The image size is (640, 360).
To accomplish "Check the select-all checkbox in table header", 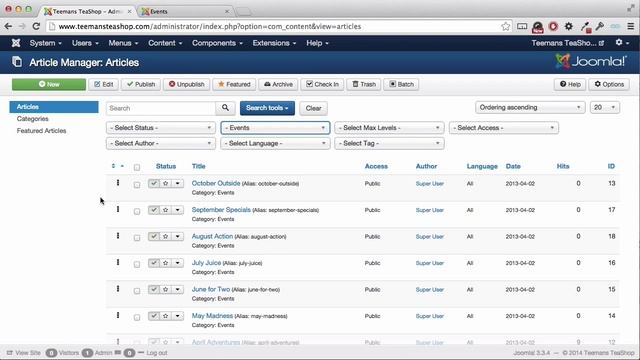I will coord(137,167).
